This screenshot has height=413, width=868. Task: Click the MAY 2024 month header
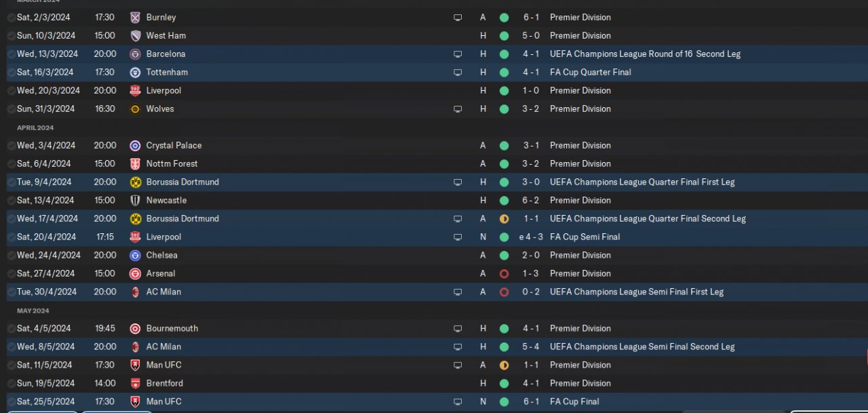pyautogui.click(x=33, y=311)
